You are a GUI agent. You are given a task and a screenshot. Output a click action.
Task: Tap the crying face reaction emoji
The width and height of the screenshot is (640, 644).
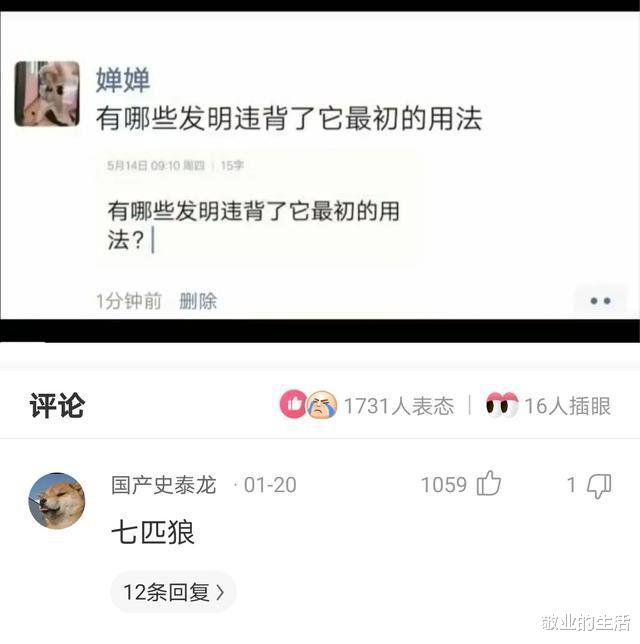coord(322,405)
